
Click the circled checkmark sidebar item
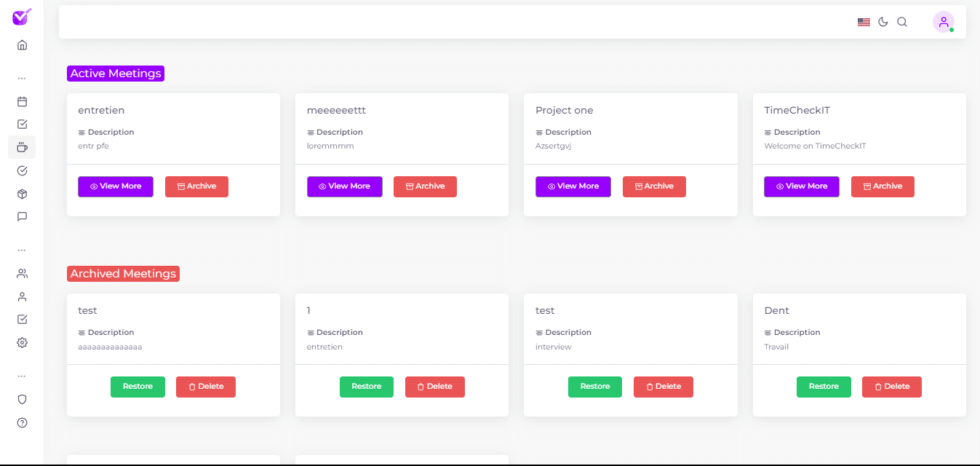tap(22, 170)
